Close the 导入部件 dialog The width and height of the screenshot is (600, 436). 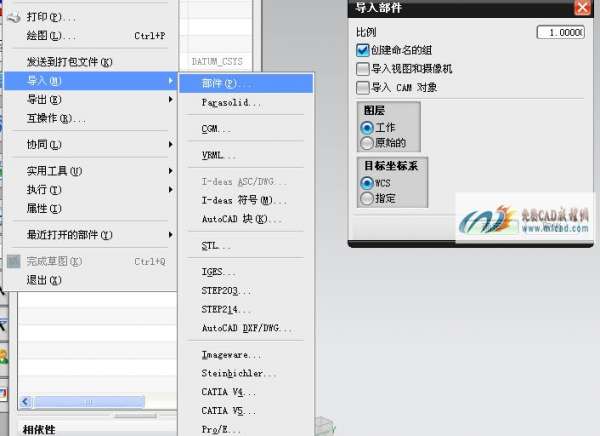pos(582,8)
